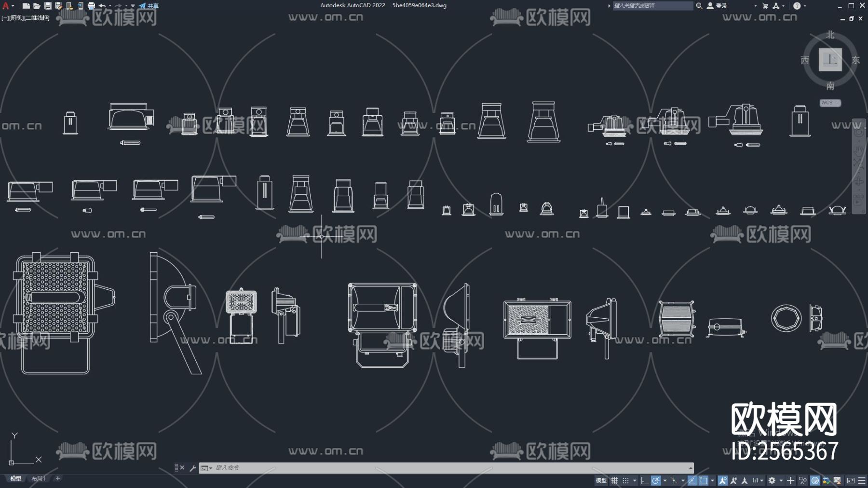The height and width of the screenshot is (488, 868).
Task: Click the Undo icon
Action: coord(103,6)
